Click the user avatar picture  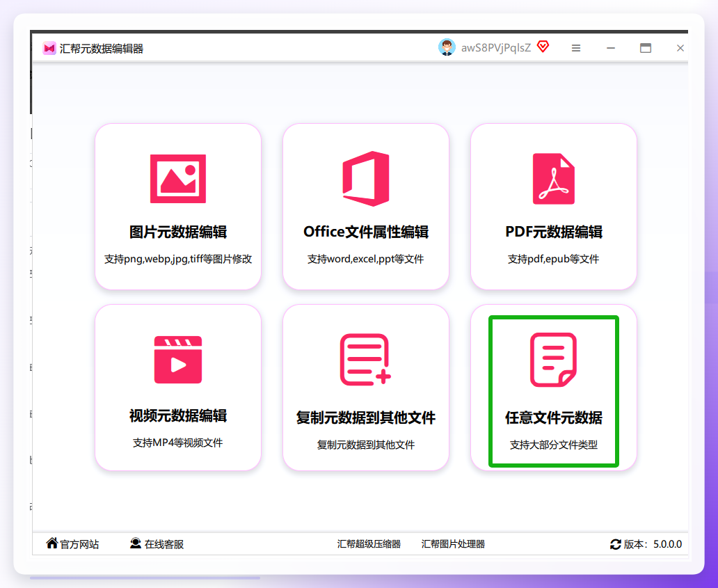click(x=447, y=47)
